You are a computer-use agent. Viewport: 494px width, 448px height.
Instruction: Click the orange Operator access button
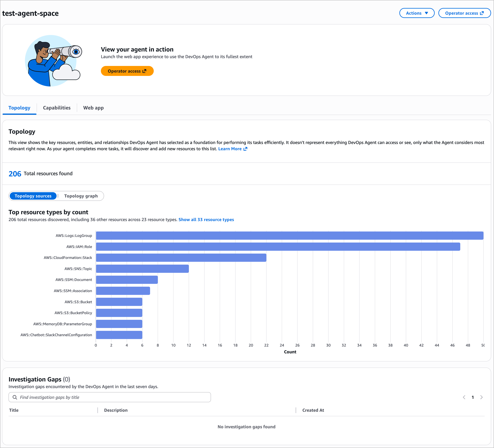pos(127,71)
